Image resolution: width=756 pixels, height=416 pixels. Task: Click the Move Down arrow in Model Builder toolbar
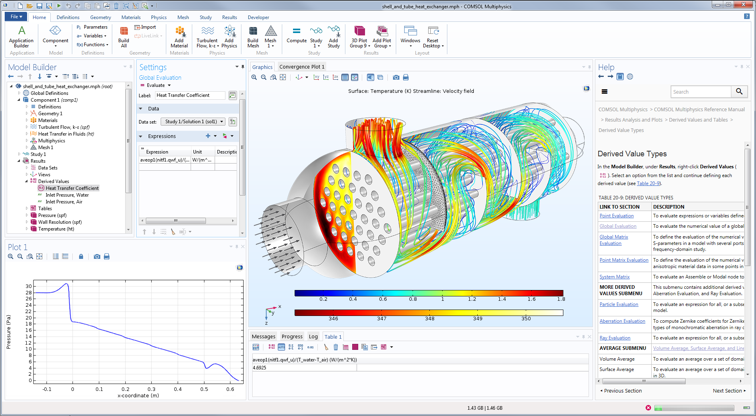pyautogui.click(x=40, y=76)
